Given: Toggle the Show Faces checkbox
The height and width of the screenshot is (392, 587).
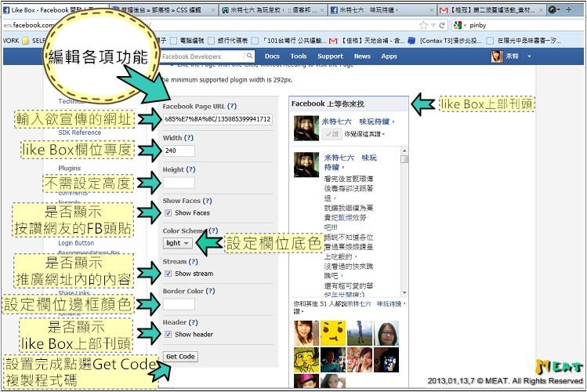Looking at the screenshot, I should coord(168,212).
